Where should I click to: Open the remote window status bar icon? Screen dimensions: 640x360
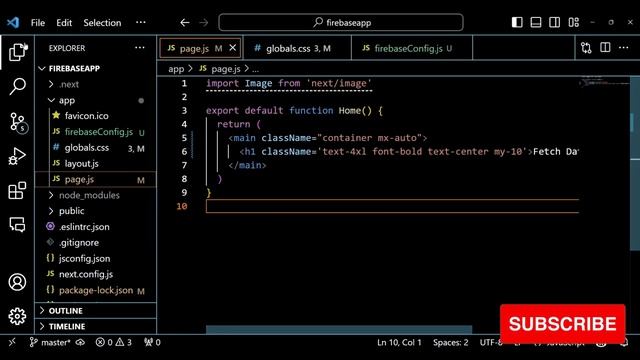pyautogui.click(x=12, y=342)
